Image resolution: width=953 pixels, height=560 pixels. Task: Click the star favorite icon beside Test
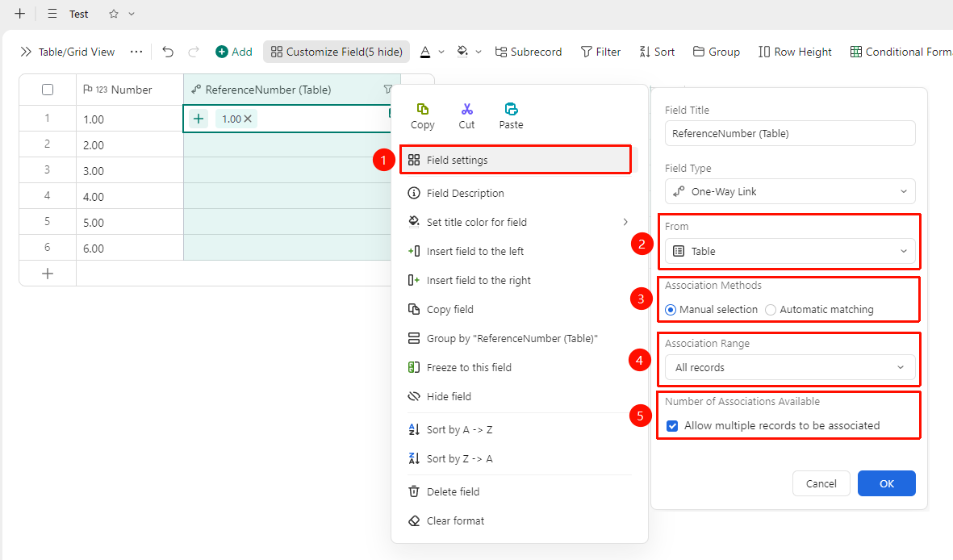click(x=114, y=14)
